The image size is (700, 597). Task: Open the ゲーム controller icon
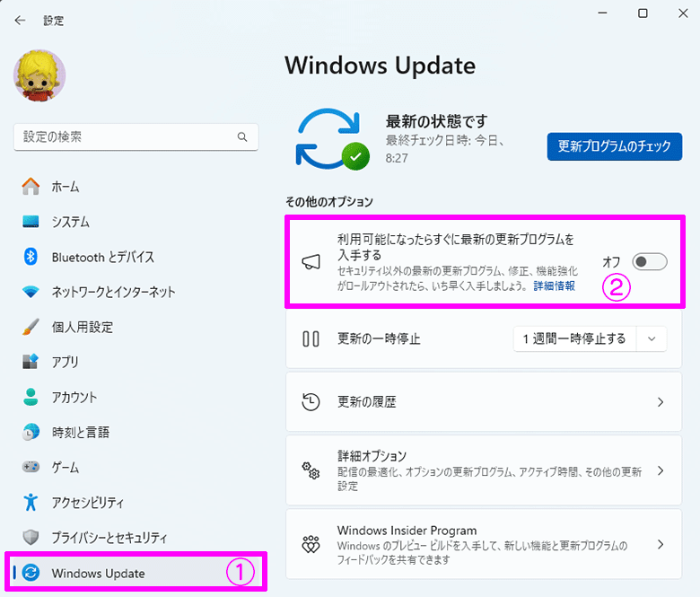click(31, 467)
